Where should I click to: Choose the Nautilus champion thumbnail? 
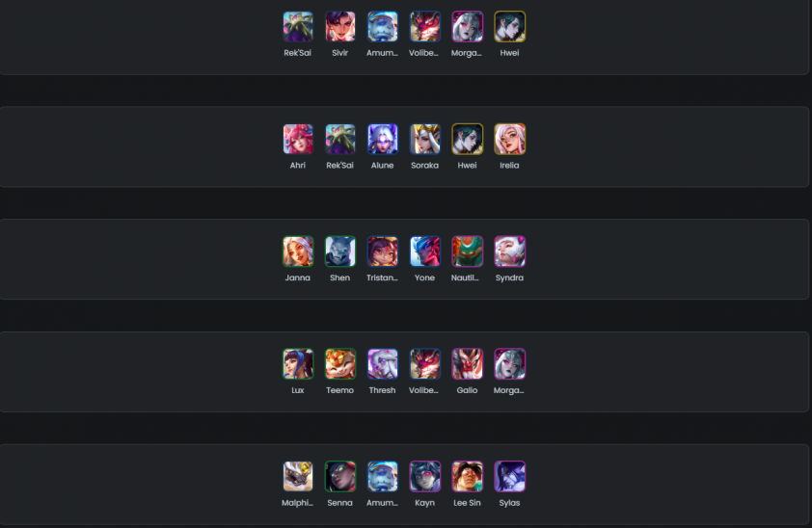coord(467,251)
